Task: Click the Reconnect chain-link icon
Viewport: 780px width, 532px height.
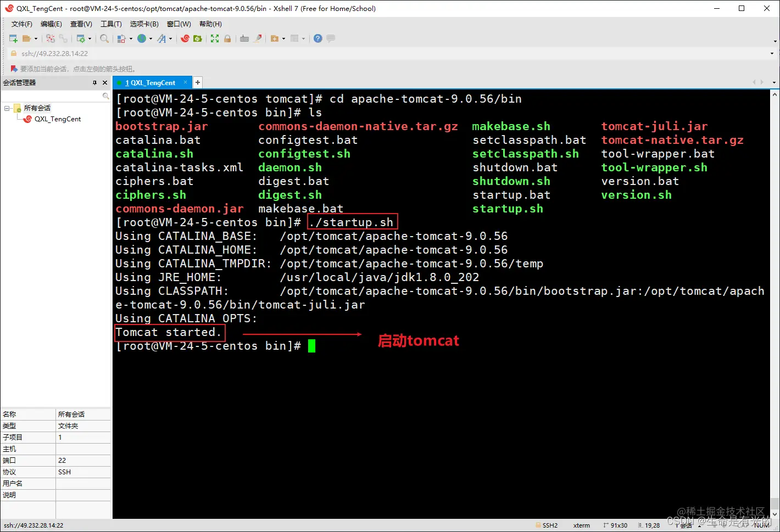Action: (x=63, y=38)
